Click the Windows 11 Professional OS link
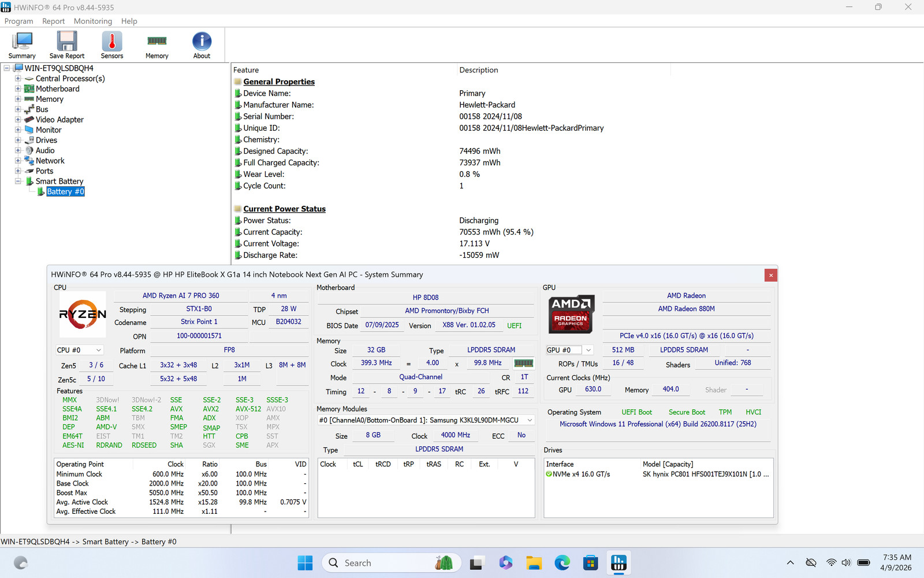 (658, 424)
